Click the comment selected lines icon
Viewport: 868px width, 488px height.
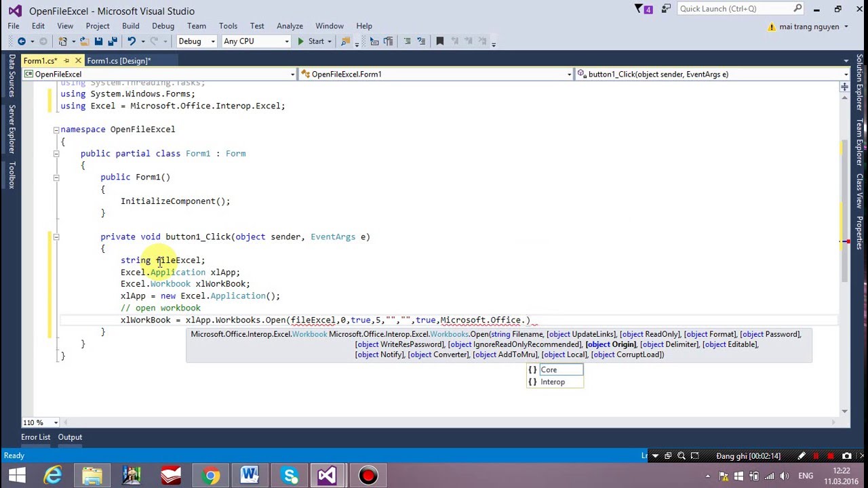(x=407, y=41)
